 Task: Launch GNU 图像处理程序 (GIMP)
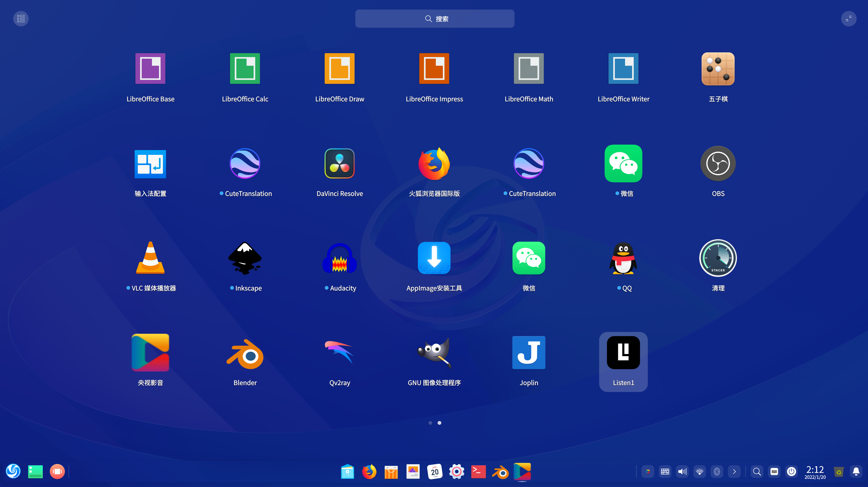coord(434,353)
